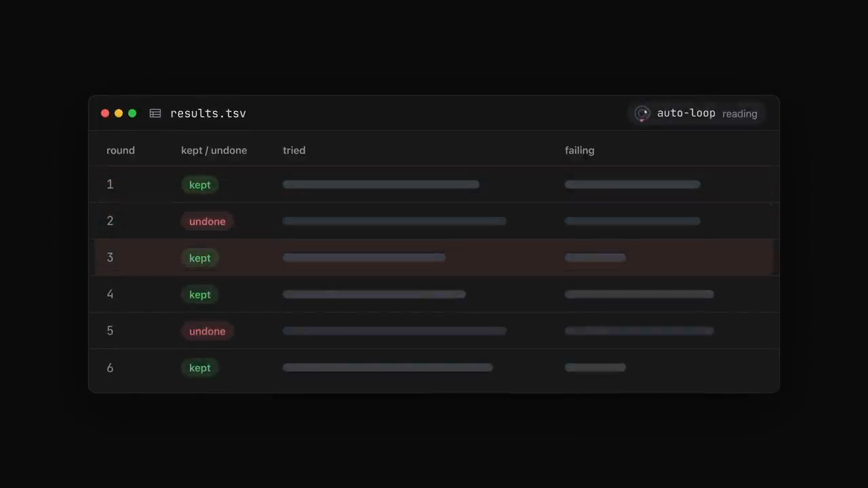
Task: Click the tried placeholder bar in round 6
Action: pyautogui.click(x=388, y=367)
